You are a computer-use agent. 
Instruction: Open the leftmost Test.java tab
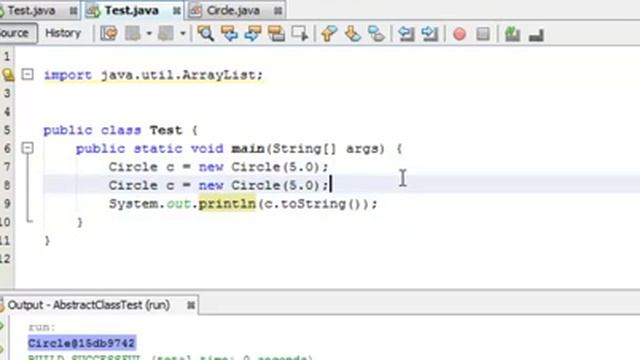point(31,11)
